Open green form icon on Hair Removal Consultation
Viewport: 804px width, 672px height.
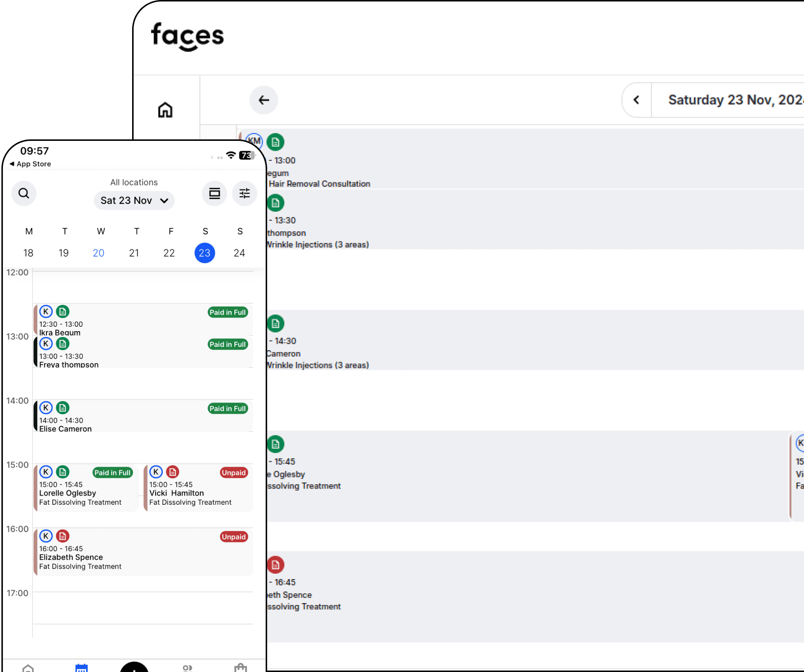[x=276, y=142]
